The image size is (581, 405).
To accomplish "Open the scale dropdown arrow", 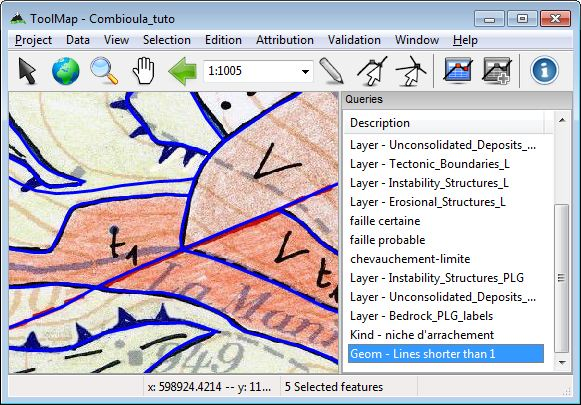I will (305, 72).
